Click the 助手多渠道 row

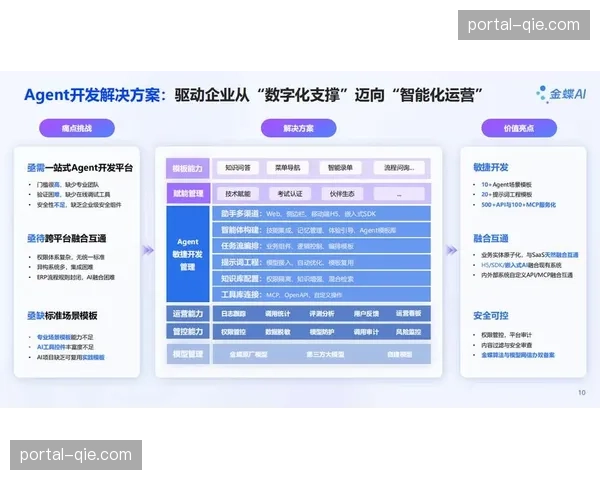pos(321,214)
